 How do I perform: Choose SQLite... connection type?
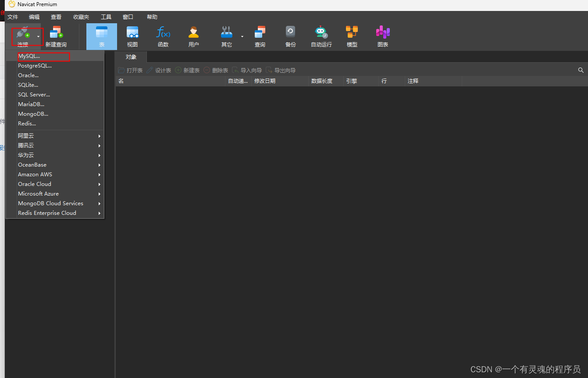55,85
